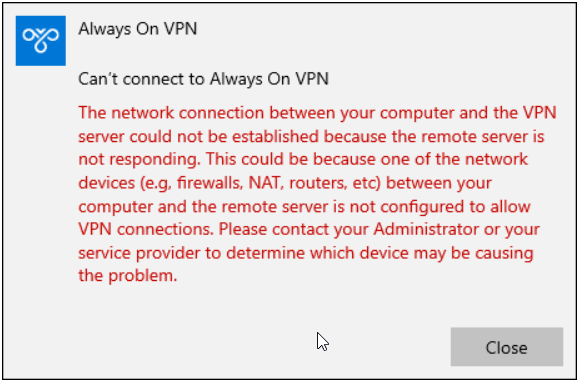Select the "Always On VPN" title text
The height and width of the screenshot is (388, 581).
[137, 29]
